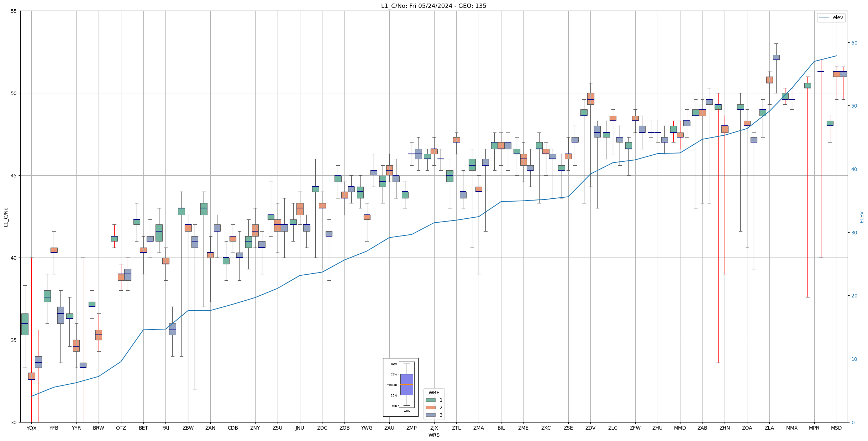The width and height of the screenshot is (868, 441).
Task: Click the MSD station label
Action: tap(836, 428)
